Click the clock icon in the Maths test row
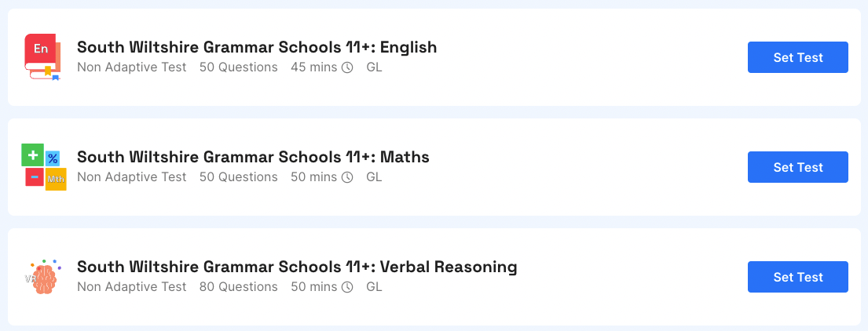The width and height of the screenshot is (868, 331). tap(347, 177)
